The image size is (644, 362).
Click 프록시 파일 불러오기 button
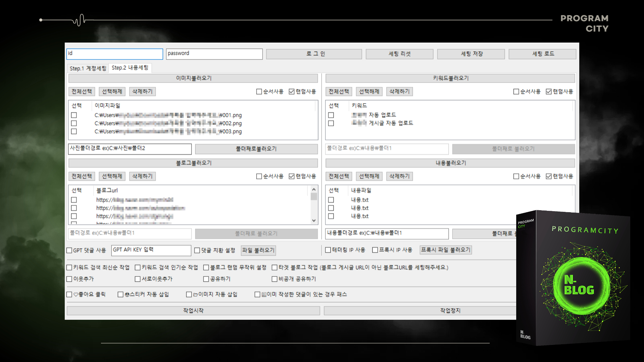click(x=446, y=250)
